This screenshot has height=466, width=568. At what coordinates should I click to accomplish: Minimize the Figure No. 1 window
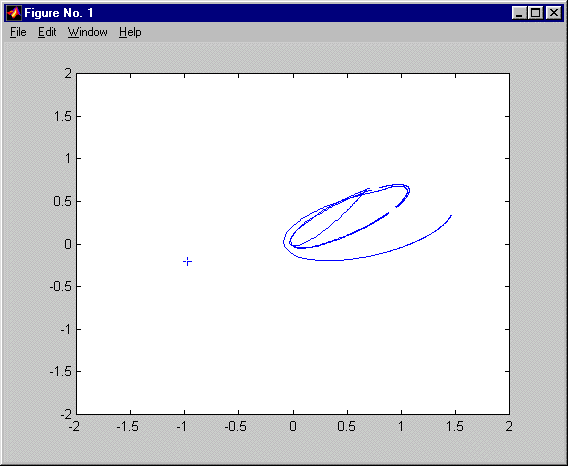coord(519,13)
